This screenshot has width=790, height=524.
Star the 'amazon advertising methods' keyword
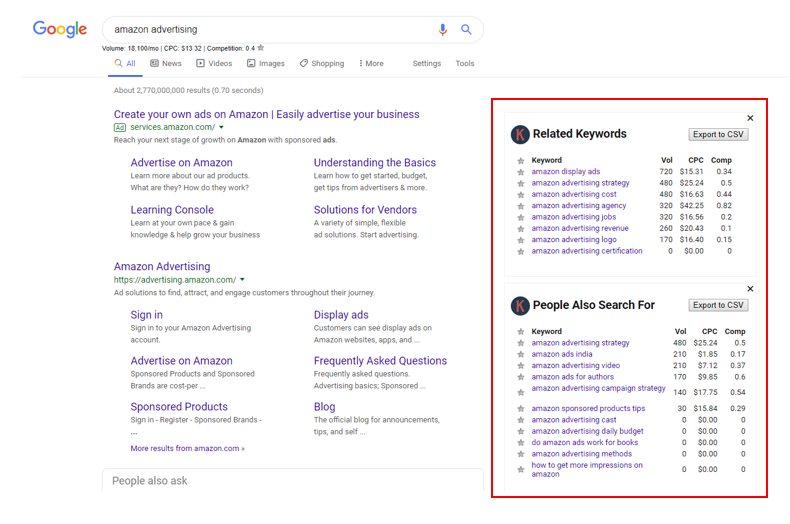[x=520, y=454]
